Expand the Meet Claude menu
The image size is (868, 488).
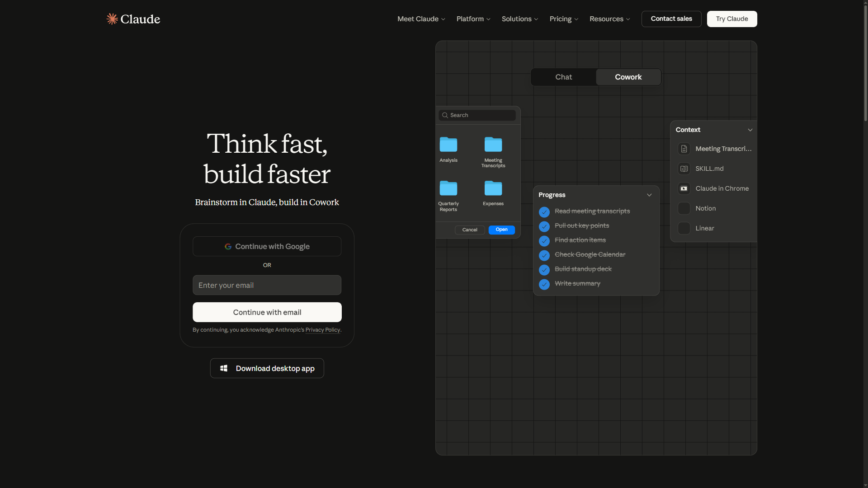click(x=421, y=19)
